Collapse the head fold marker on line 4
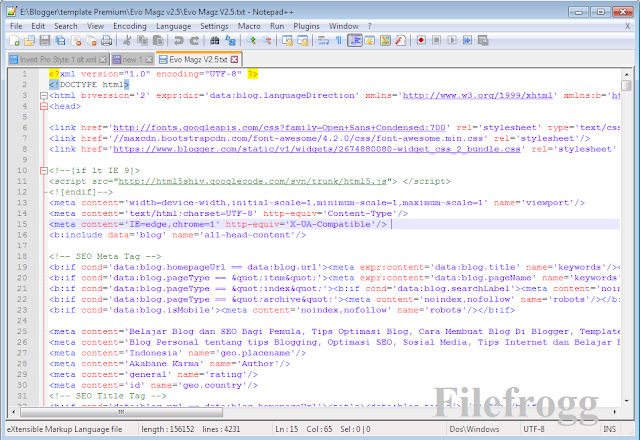 44,106
